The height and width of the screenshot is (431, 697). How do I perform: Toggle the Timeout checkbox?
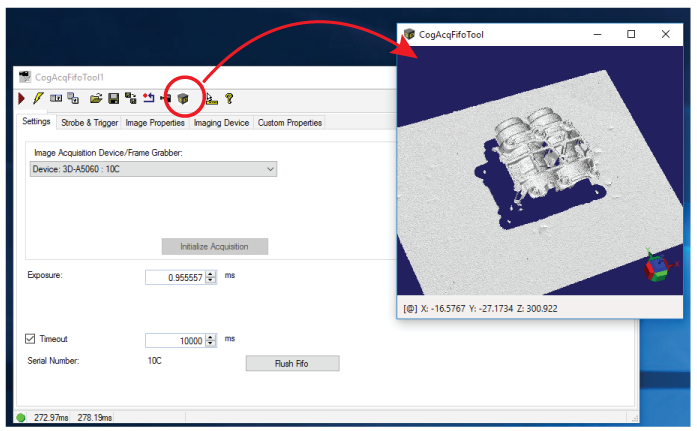(30, 339)
